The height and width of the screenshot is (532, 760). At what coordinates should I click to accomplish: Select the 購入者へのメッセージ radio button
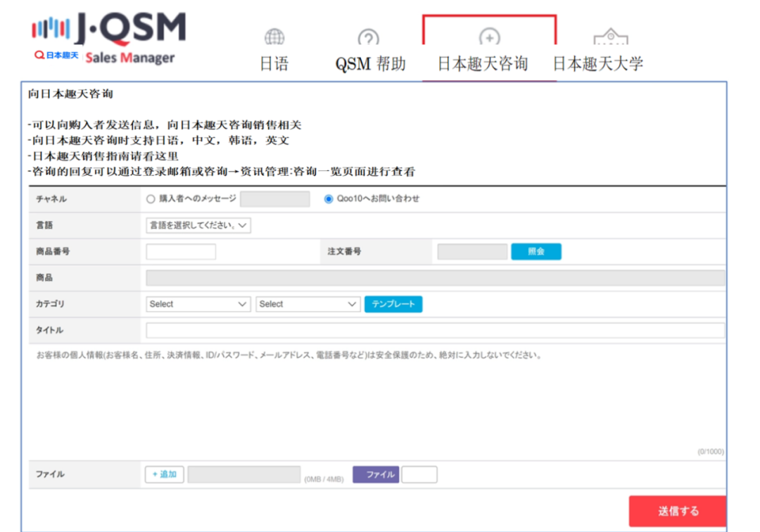click(x=150, y=200)
